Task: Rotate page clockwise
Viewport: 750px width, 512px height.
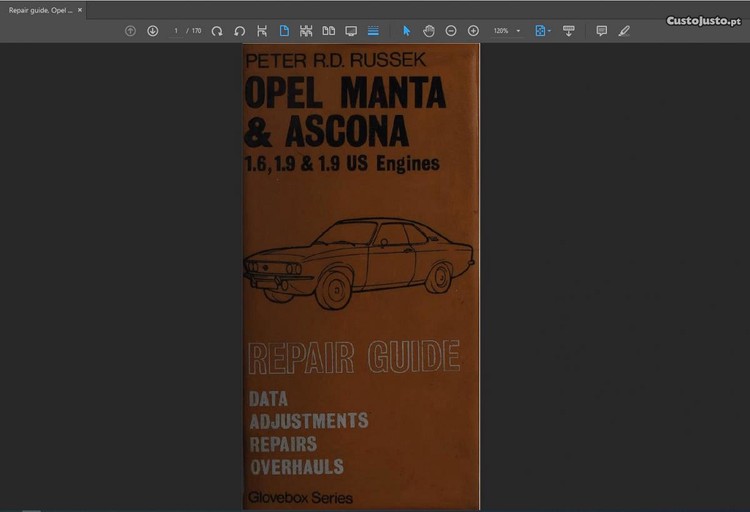Action: point(217,31)
